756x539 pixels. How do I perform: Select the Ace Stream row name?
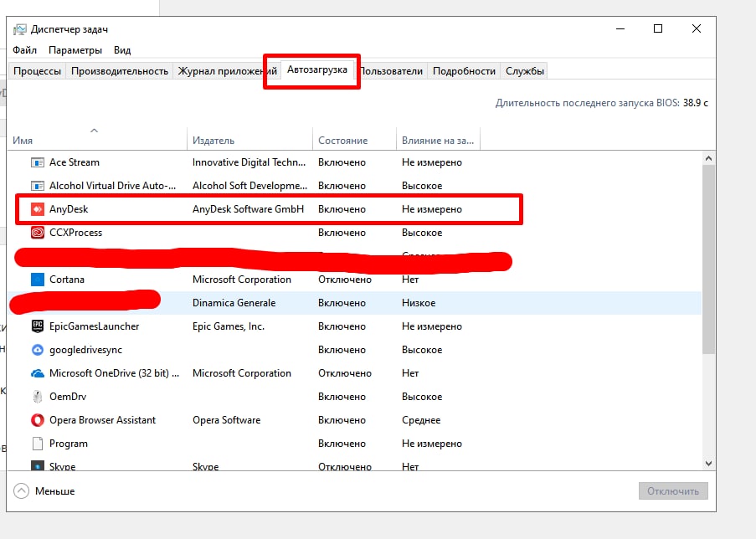pyautogui.click(x=75, y=162)
